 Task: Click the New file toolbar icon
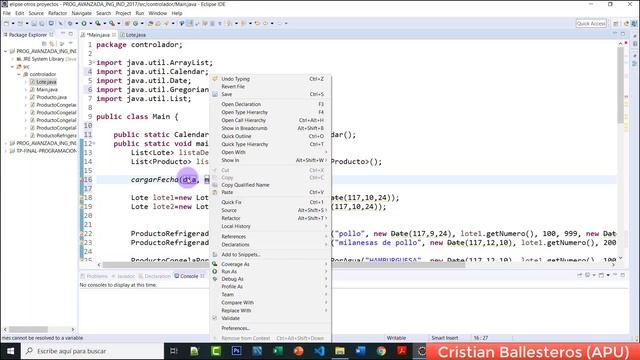click(6, 24)
